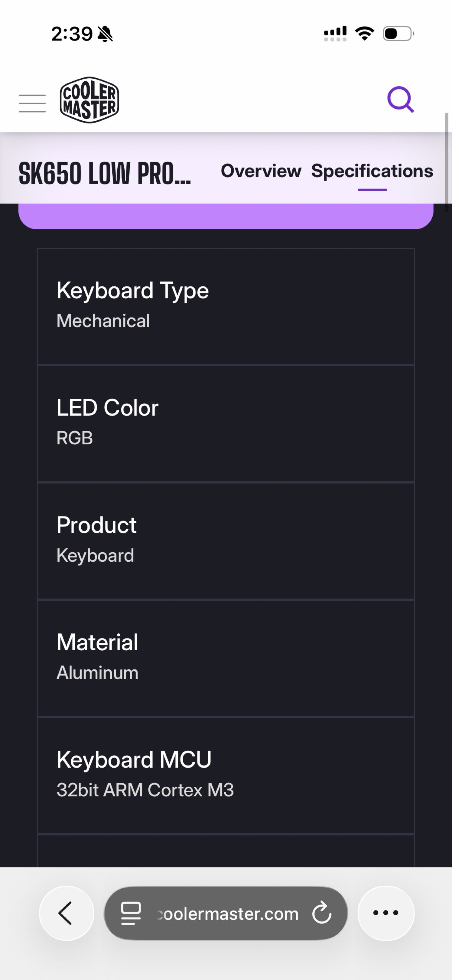Screen dimensions: 452x980
Task: Switch to the Overview tab
Action: coord(260,172)
